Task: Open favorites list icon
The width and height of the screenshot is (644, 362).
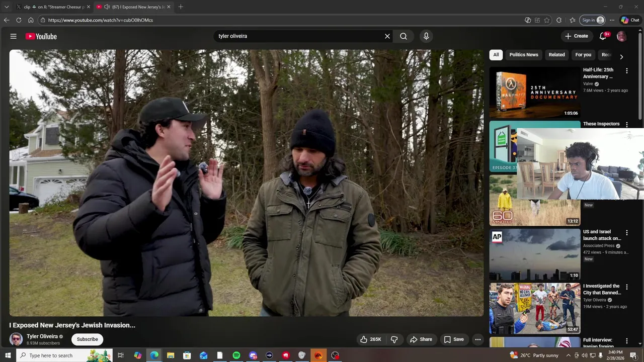Action: click(x=573, y=20)
